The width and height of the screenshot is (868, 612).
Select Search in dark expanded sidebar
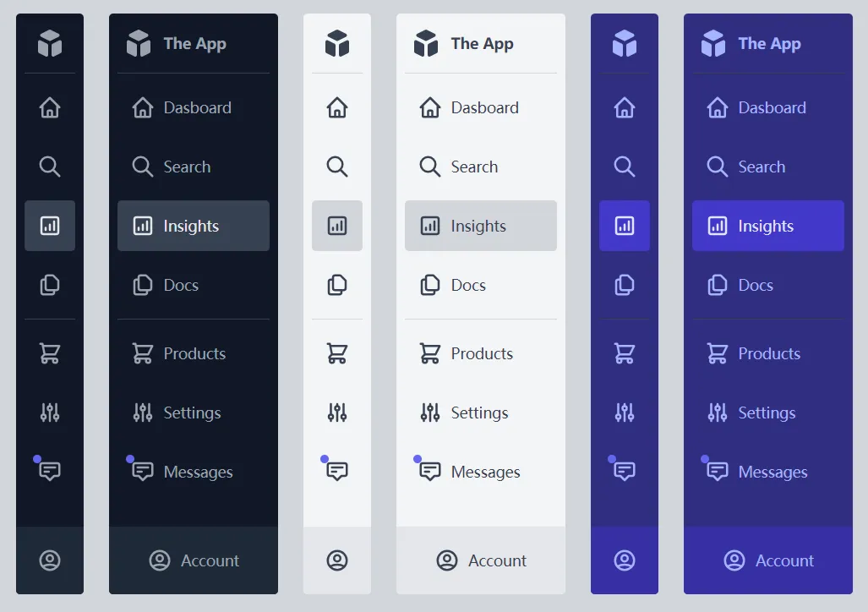[x=194, y=167]
